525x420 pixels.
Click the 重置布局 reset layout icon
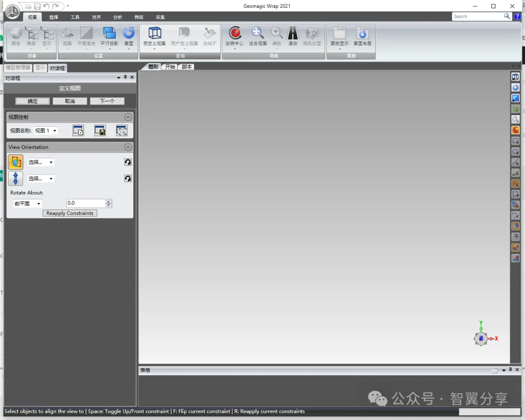click(x=362, y=33)
